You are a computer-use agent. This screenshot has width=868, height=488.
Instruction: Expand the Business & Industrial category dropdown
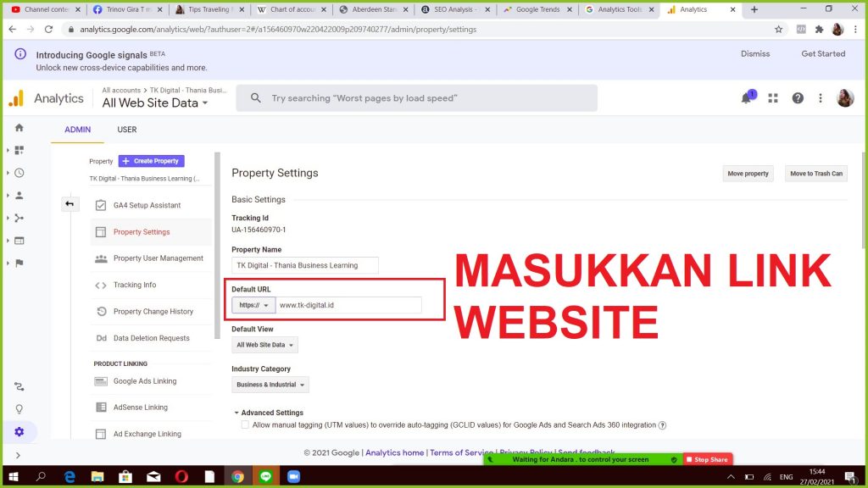[x=270, y=385]
